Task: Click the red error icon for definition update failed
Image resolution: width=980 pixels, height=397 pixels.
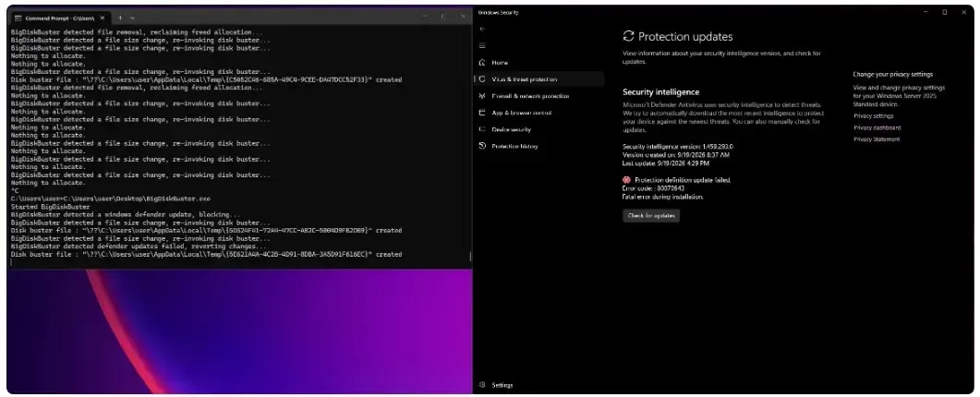Action: coord(626,180)
